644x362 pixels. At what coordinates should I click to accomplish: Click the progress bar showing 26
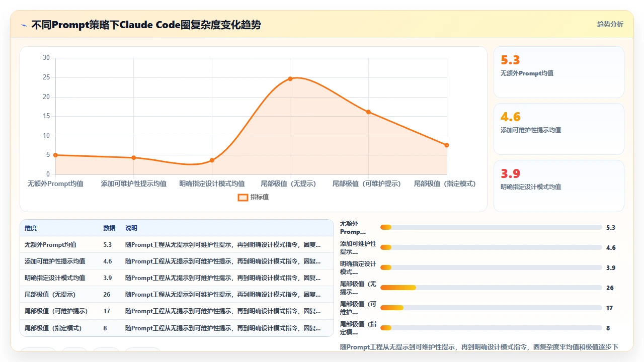(x=491, y=288)
